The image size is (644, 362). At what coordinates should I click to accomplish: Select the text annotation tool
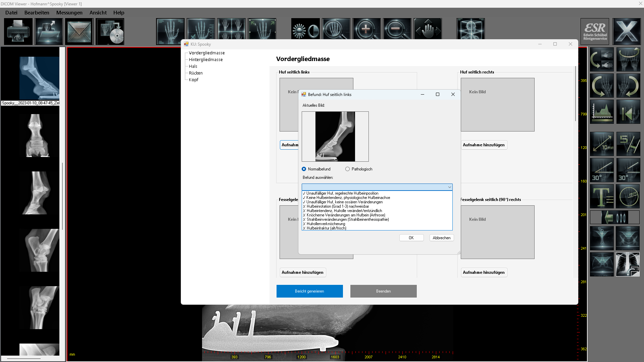coord(602,196)
